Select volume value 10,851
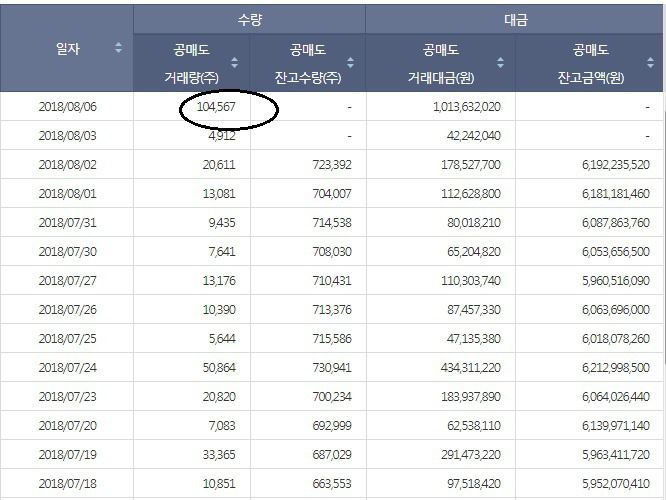This screenshot has width=666, height=500. pos(219,483)
